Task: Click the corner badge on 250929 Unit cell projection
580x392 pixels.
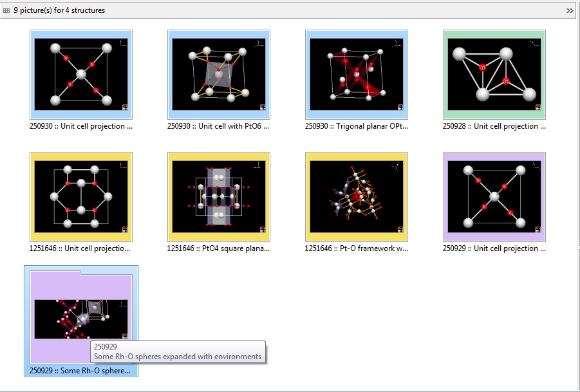Action: click(538, 229)
